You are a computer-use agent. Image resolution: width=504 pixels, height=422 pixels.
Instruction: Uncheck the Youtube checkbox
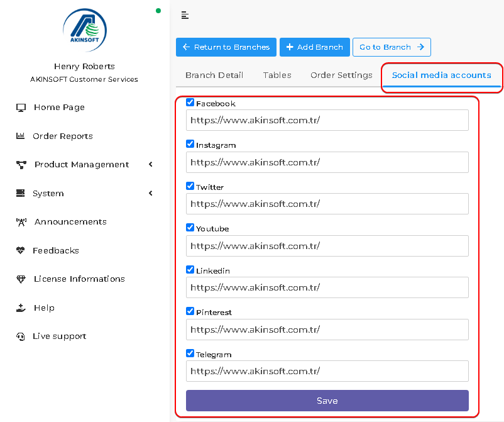(190, 228)
